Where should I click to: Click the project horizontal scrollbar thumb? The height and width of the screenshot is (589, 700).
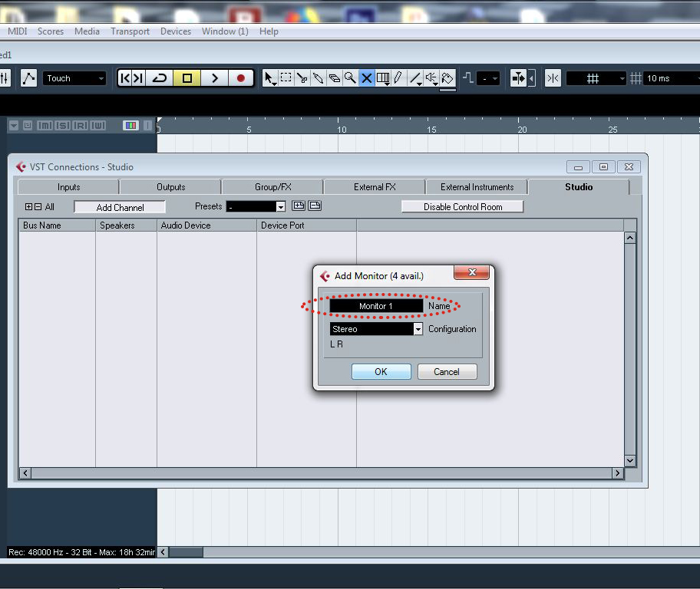[x=187, y=552]
